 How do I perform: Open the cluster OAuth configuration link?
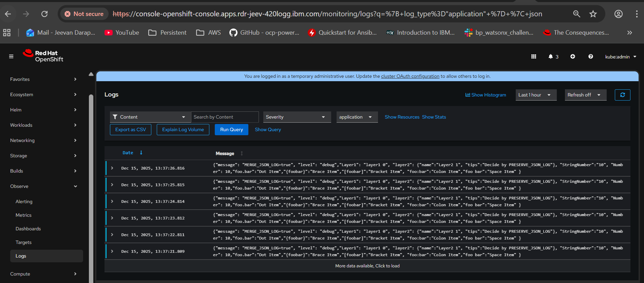410,76
